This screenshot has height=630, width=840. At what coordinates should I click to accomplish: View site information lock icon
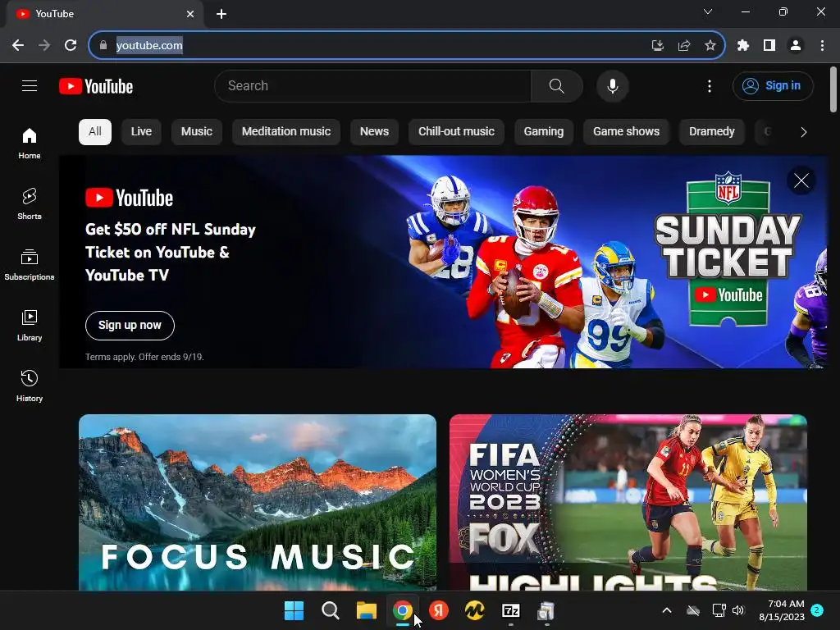[x=103, y=46]
